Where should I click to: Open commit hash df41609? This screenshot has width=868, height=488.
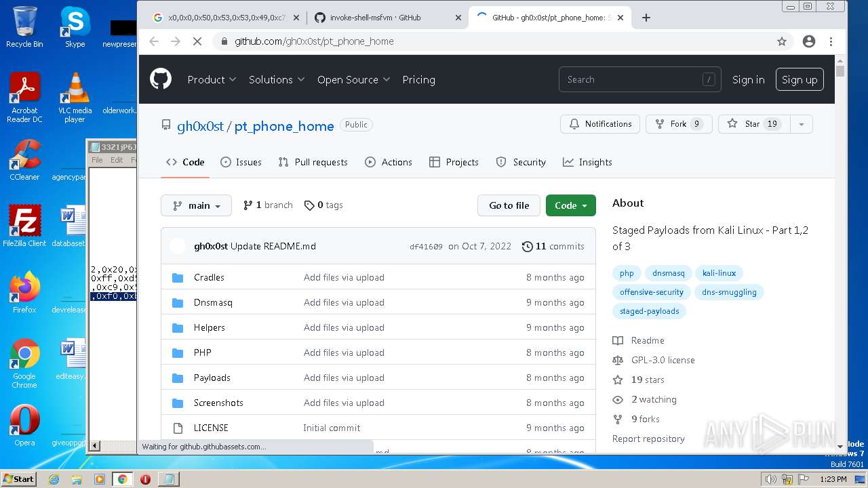tap(426, 247)
